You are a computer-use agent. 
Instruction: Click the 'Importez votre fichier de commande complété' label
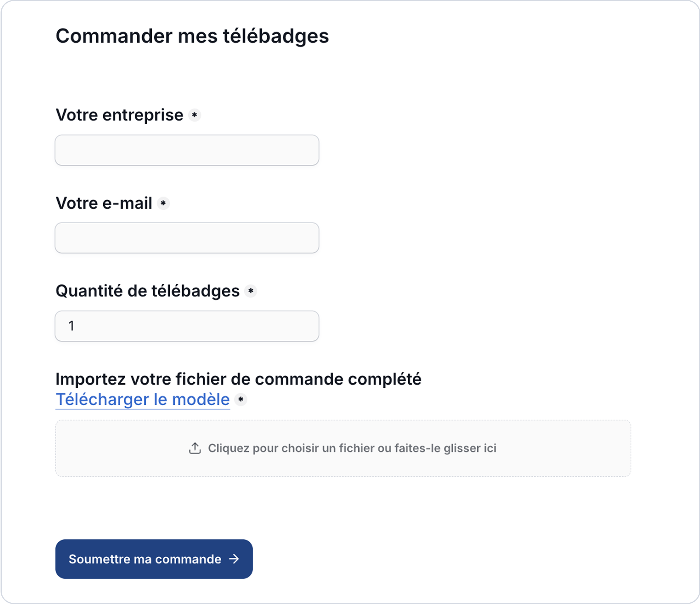pyautogui.click(x=238, y=379)
